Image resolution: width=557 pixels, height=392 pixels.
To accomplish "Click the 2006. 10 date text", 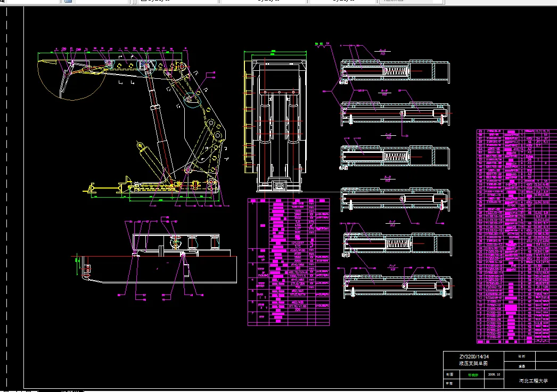I will (494, 374).
